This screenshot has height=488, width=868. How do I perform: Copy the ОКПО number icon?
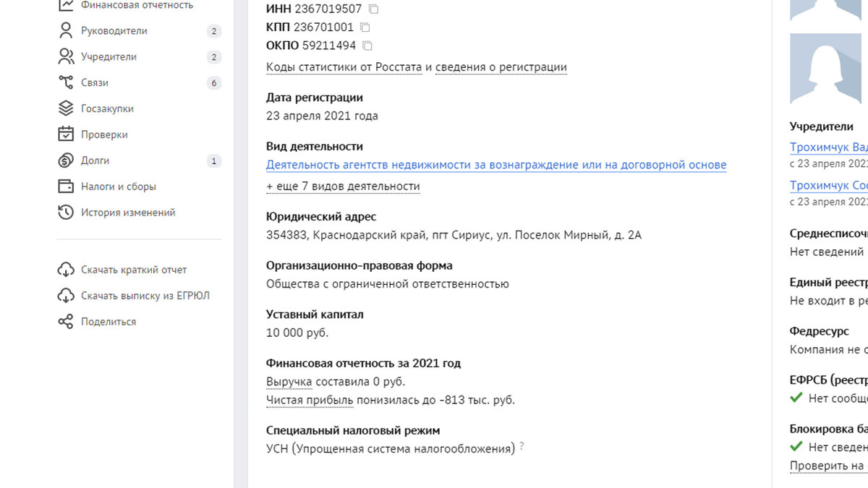point(367,46)
